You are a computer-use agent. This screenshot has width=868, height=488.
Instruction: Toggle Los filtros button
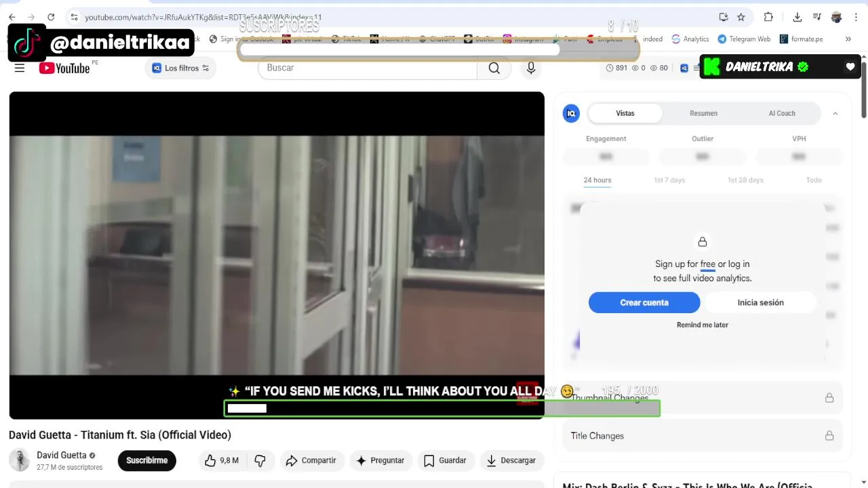pyautogui.click(x=180, y=68)
